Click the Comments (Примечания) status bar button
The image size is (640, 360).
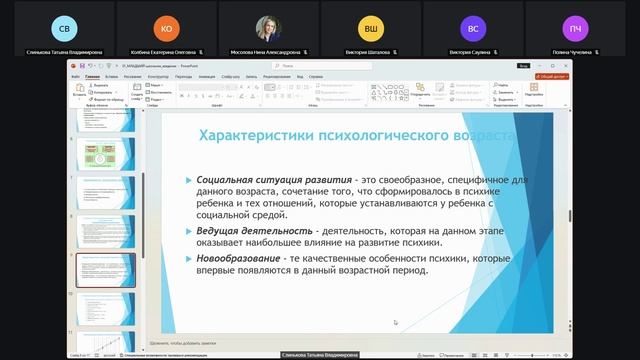[x=451, y=356]
